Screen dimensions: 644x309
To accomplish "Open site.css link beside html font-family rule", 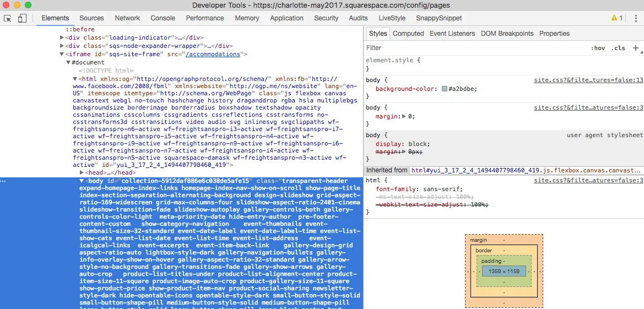I will pyautogui.click(x=588, y=180).
